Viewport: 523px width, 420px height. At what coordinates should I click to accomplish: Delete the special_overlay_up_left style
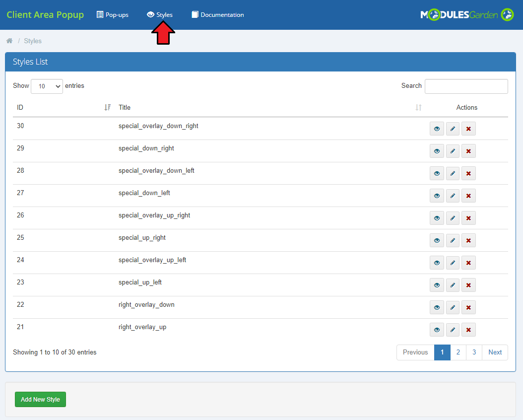pos(468,263)
